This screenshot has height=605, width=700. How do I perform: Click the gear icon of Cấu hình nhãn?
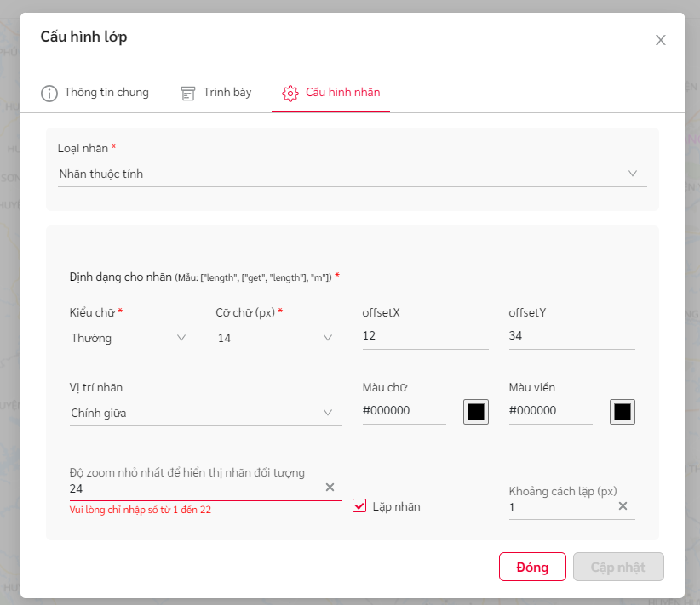pos(290,93)
